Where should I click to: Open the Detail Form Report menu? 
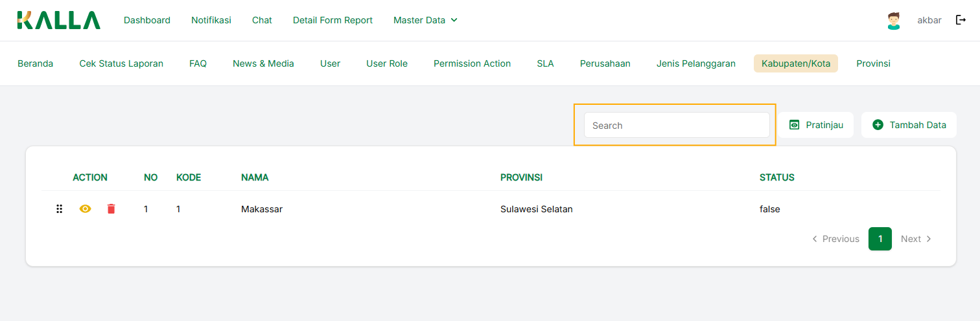point(332,20)
